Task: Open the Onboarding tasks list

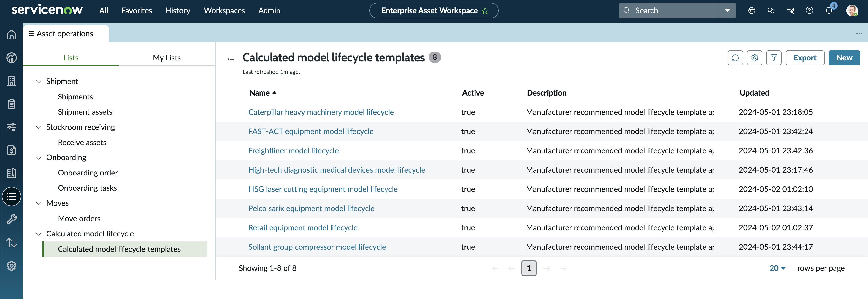Action: click(x=87, y=188)
